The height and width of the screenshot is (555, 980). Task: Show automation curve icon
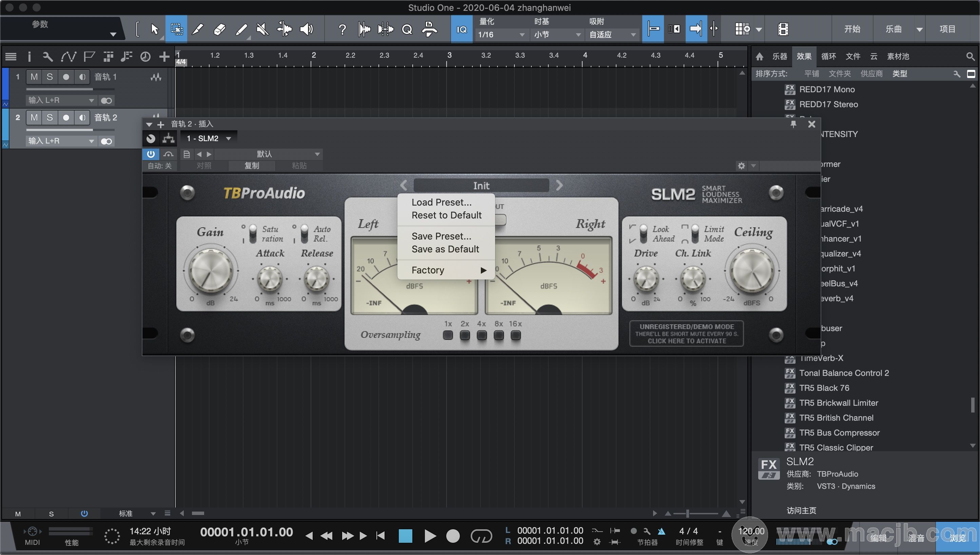[68, 57]
